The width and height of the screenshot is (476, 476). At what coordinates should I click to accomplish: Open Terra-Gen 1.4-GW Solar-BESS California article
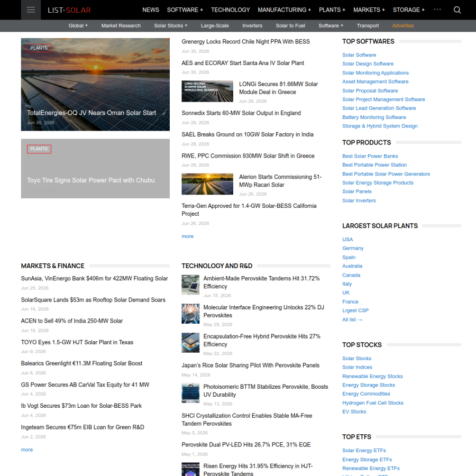(x=249, y=210)
